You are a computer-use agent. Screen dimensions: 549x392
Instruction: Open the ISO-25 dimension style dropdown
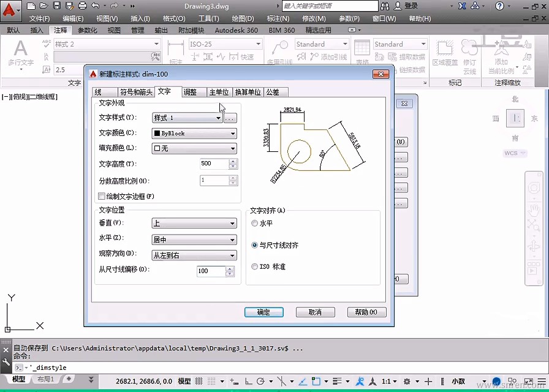click(225, 44)
